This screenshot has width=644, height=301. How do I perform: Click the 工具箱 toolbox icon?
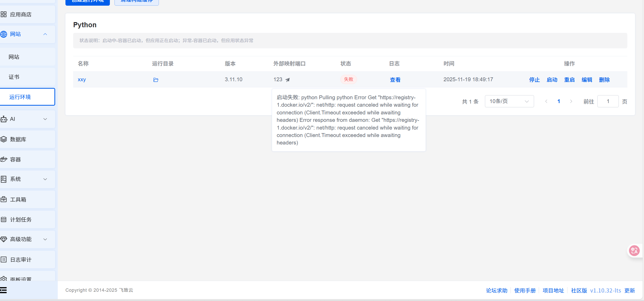click(x=4, y=199)
